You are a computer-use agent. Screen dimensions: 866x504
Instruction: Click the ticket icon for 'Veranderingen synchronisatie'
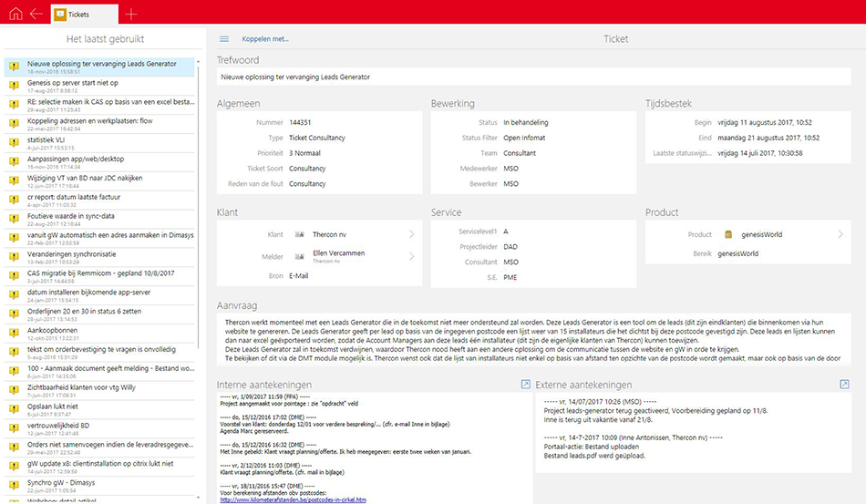tap(14, 257)
